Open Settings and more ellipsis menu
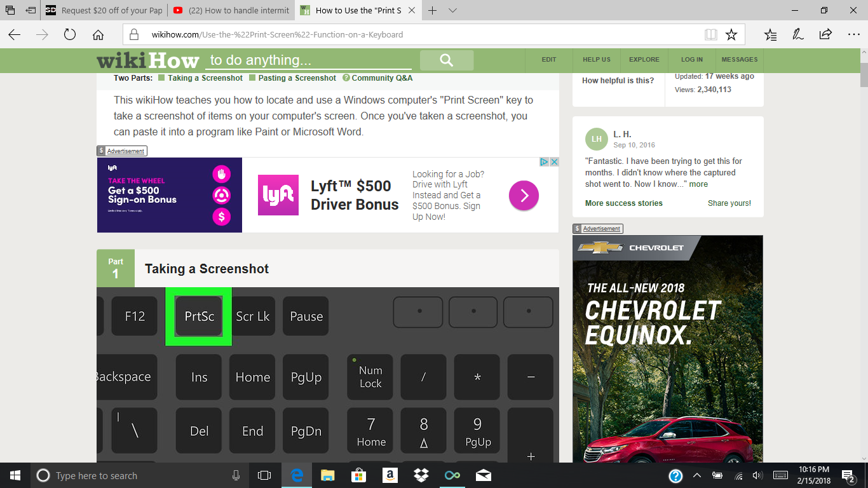868x488 pixels. pyautogui.click(x=853, y=34)
